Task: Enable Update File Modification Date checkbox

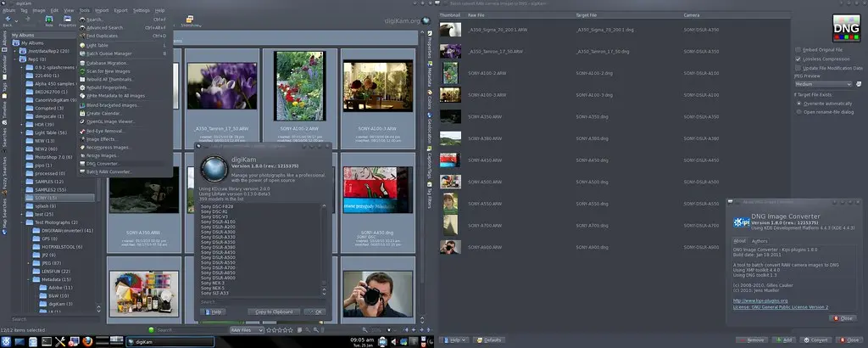Action: pos(798,68)
